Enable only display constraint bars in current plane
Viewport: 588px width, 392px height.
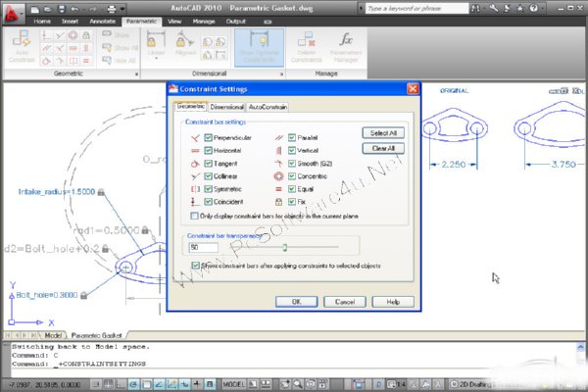tap(194, 216)
